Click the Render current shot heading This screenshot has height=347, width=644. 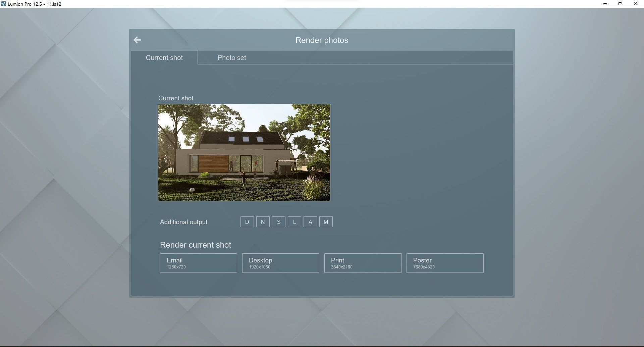(x=196, y=245)
